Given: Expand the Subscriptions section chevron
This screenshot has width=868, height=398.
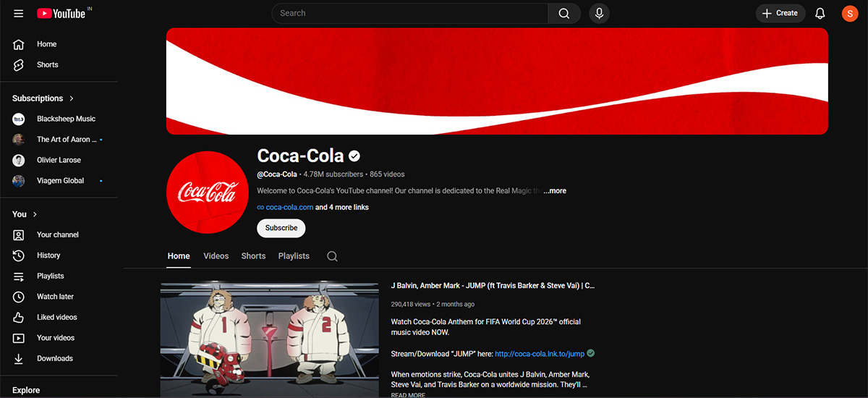Looking at the screenshot, I should click(72, 98).
